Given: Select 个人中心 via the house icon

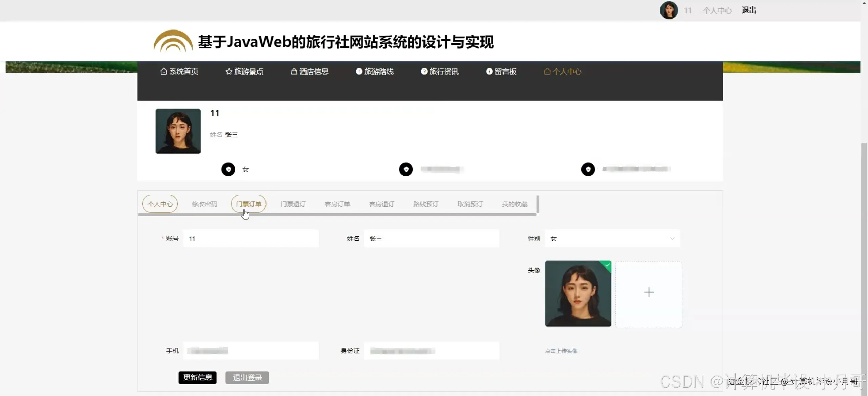Looking at the screenshot, I should [x=547, y=71].
